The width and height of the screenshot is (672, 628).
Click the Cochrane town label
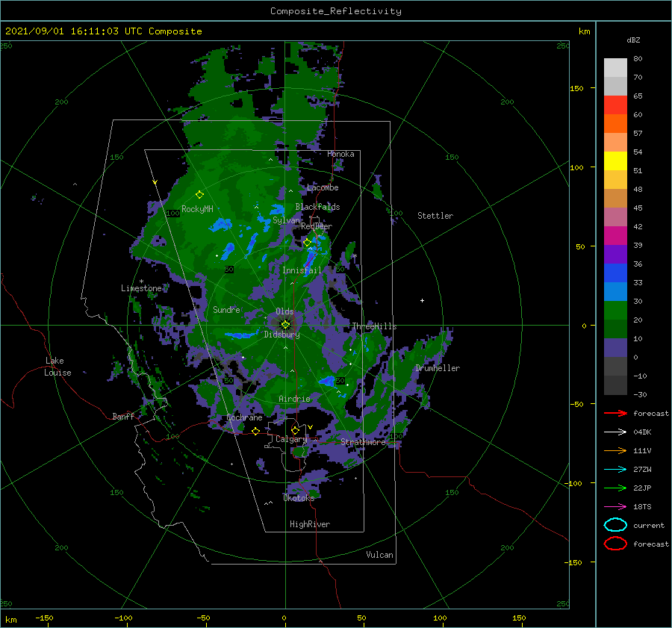coord(244,417)
